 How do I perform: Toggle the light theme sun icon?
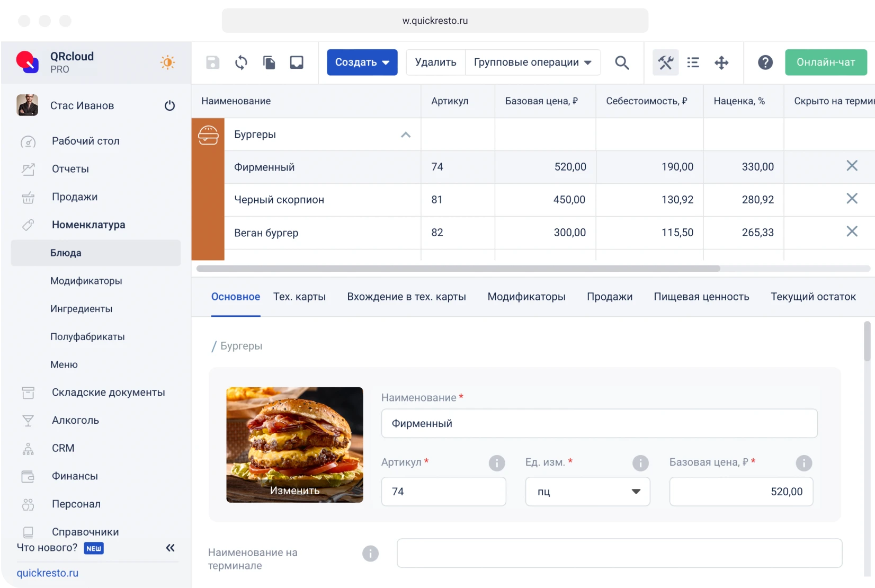click(x=167, y=62)
